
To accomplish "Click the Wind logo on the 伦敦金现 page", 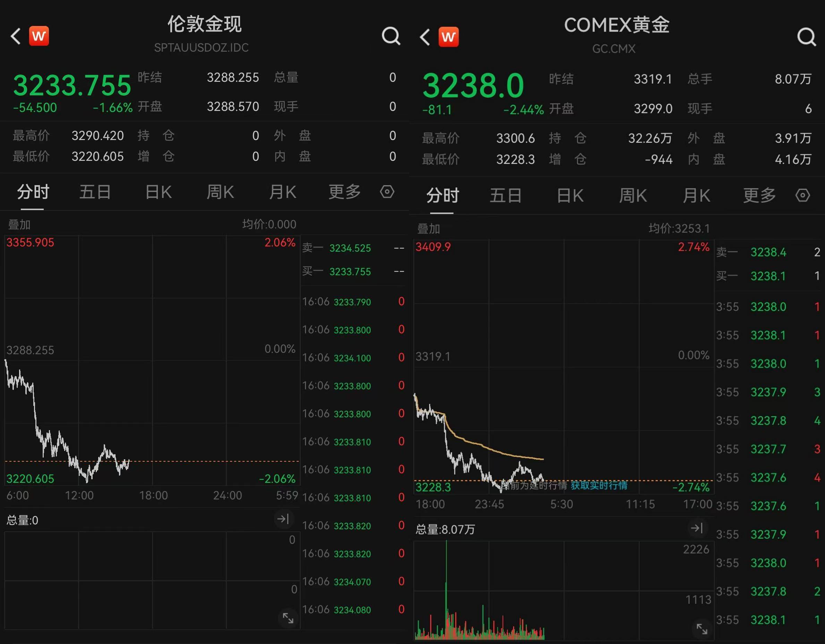I will tap(39, 36).
